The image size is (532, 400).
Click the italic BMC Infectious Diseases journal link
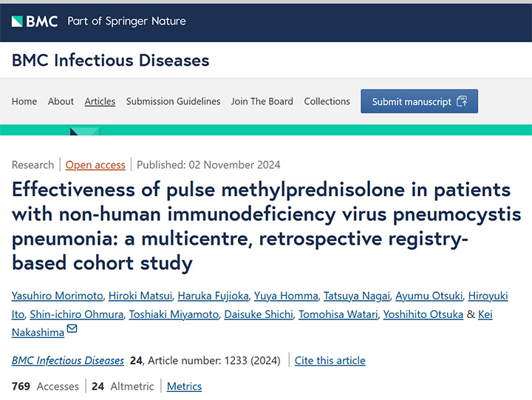click(x=68, y=360)
